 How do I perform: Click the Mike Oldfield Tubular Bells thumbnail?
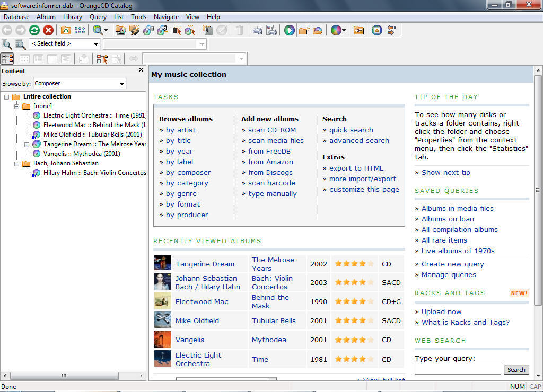pos(163,320)
